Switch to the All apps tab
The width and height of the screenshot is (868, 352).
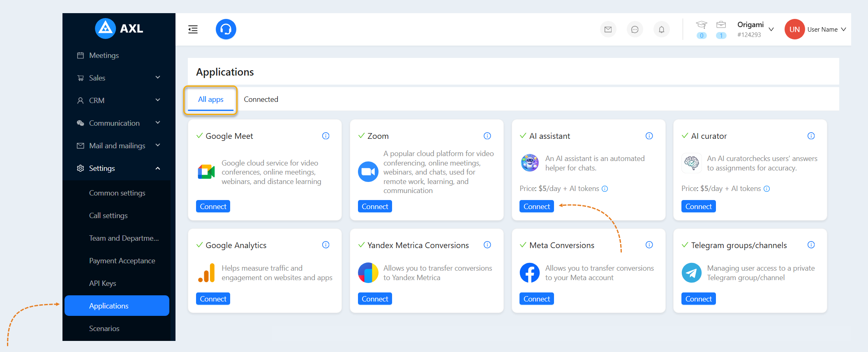point(211,99)
